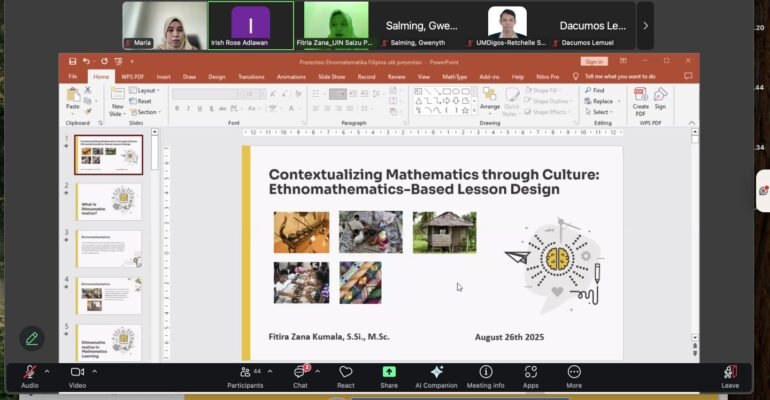Open the Apps icon in Zoom toolbar
This screenshot has width=770, height=400.
(x=530, y=373)
